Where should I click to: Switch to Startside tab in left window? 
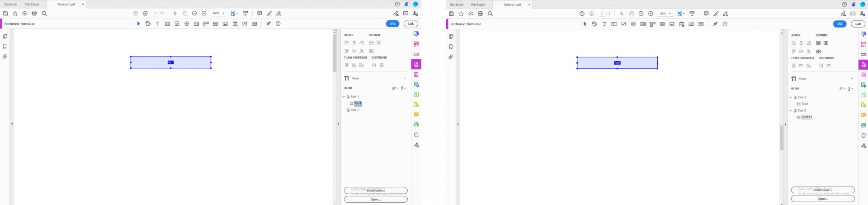(x=10, y=4)
